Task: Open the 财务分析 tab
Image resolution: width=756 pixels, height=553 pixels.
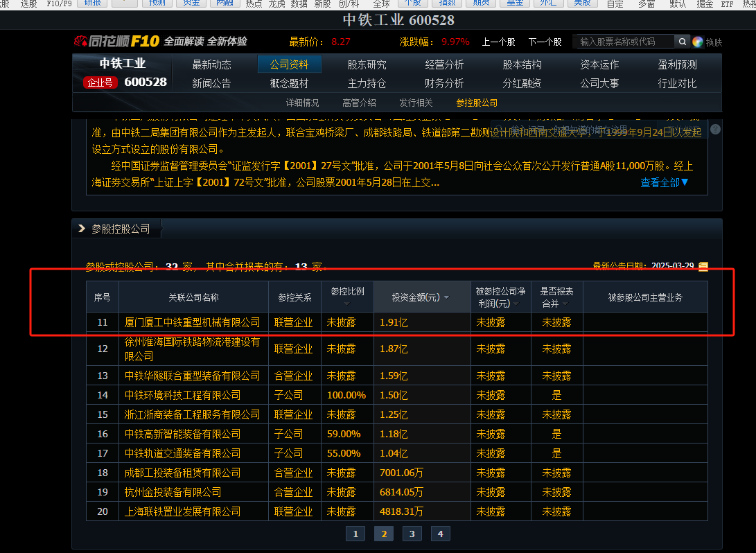Action: 444,83
